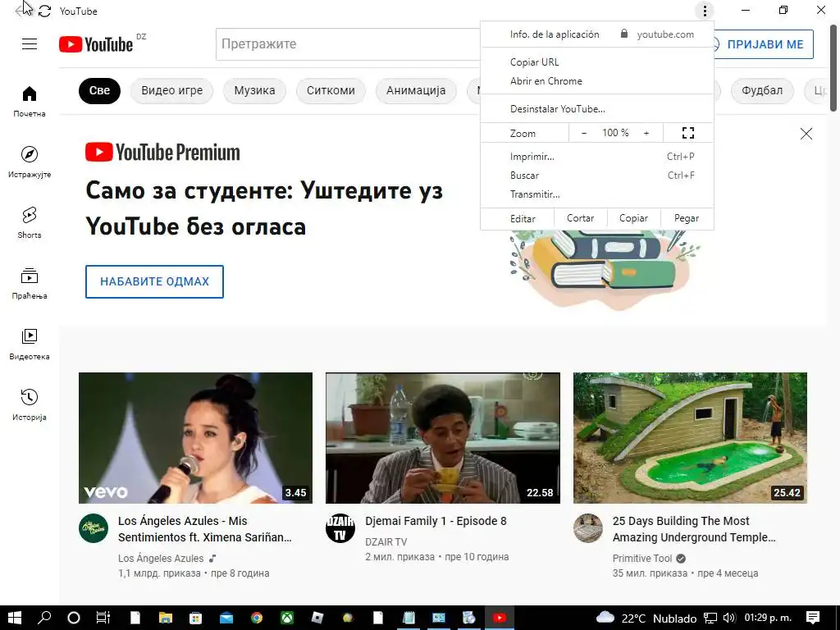Image resolution: width=840 pixels, height=630 pixels.
Task: Select the Видео игре chip
Action: tap(172, 90)
